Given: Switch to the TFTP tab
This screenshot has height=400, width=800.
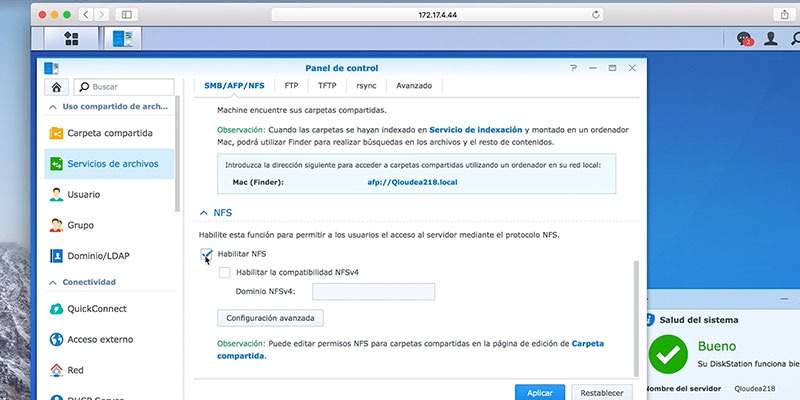Looking at the screenshot, I should (x=327, y=86).
